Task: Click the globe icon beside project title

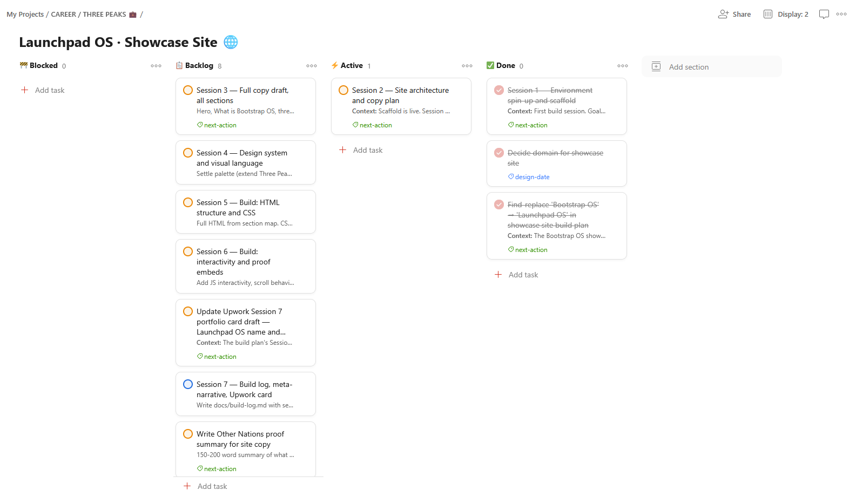Action: point(231,42)
